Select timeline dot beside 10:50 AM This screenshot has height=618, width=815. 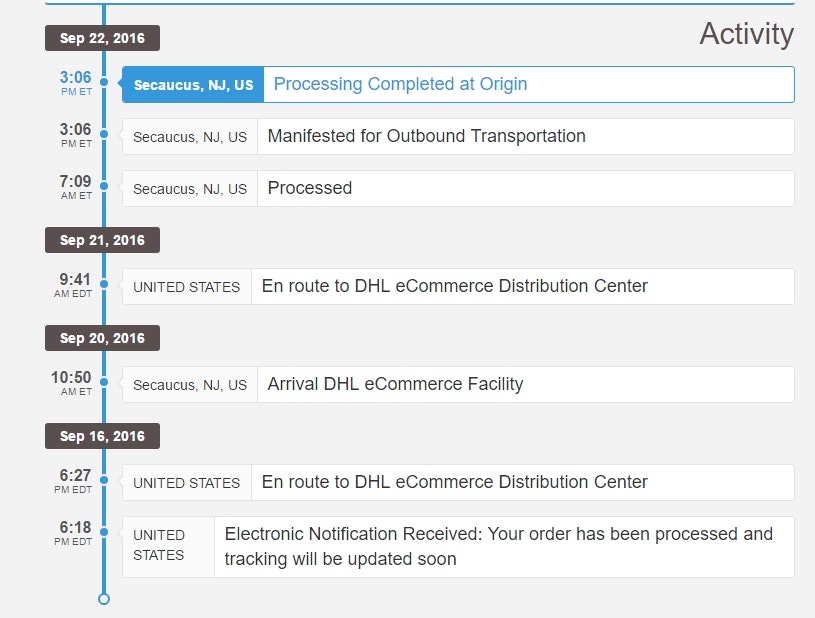click(x=104, y=384)
